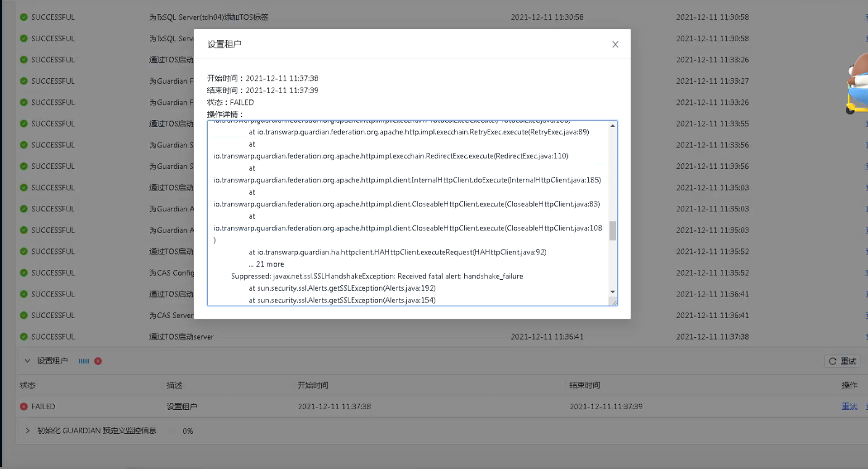
Task: Collapse the 设置租户 task section
Action: [x=27, y=361]
